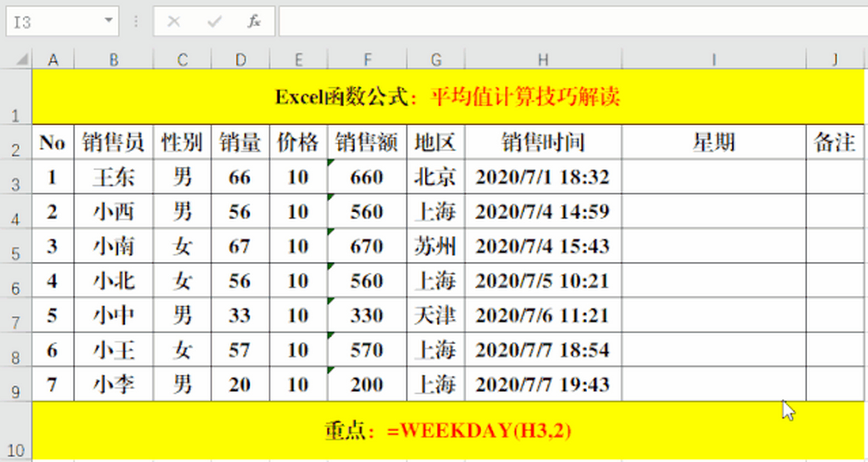The height and width of the screenshot is (462, 868).
Task: Select the sales quantity cell 20
Action: pos(241,384)
